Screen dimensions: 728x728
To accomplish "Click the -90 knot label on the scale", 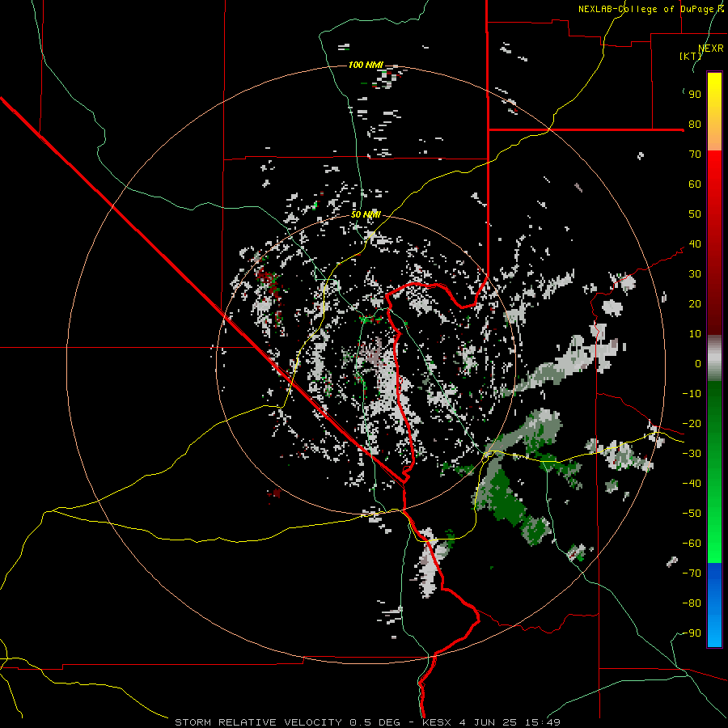I will pyautogui.click(x=692, y=633).
